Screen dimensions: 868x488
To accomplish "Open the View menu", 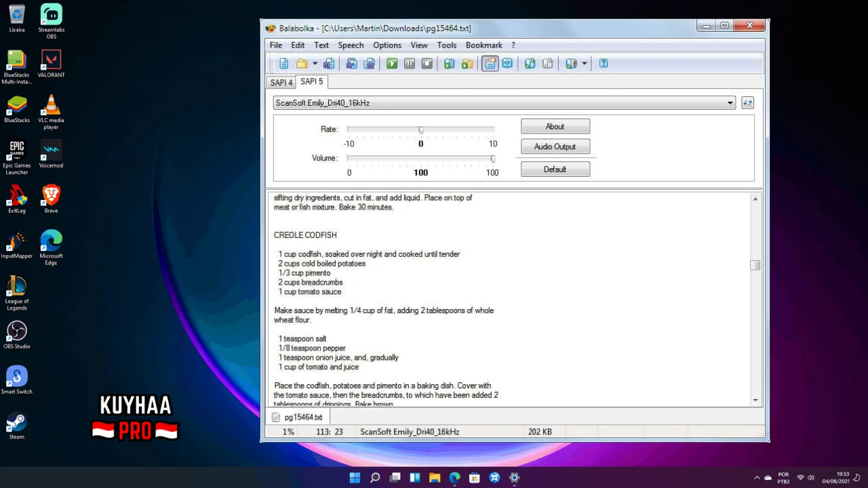I will point(419,45).
